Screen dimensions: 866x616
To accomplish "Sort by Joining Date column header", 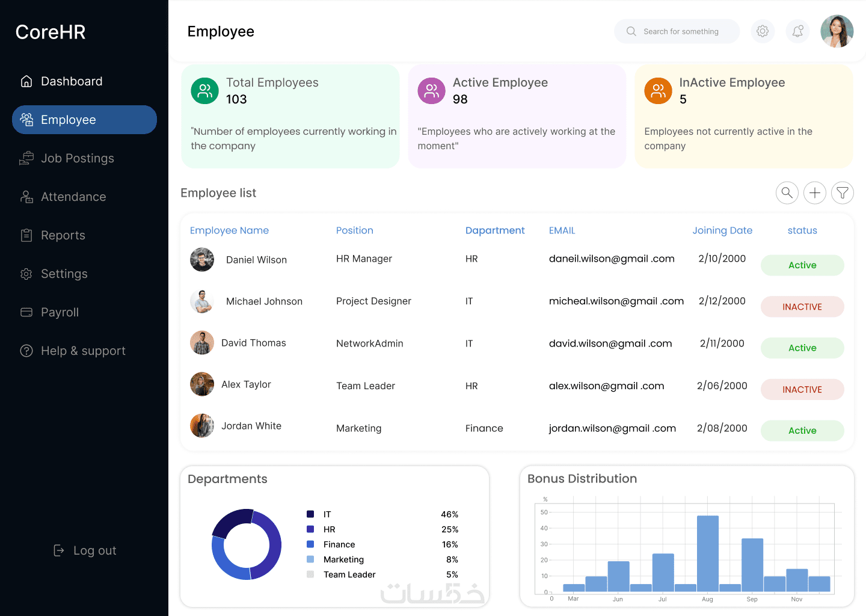I will 722,230.
